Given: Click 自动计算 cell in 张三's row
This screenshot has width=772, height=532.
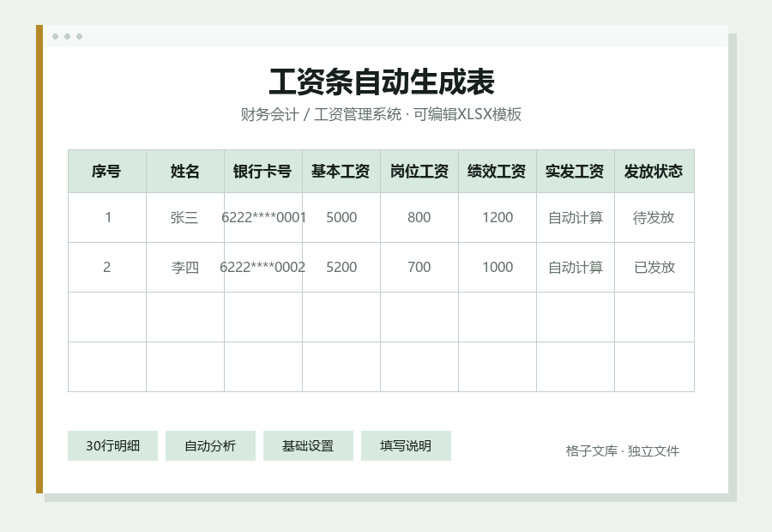Looking at the screenshot, I should (576, 218).
